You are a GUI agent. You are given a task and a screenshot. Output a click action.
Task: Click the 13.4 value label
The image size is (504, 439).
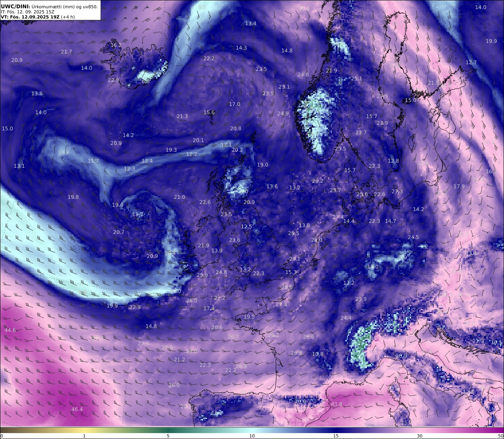pos(251,24)
